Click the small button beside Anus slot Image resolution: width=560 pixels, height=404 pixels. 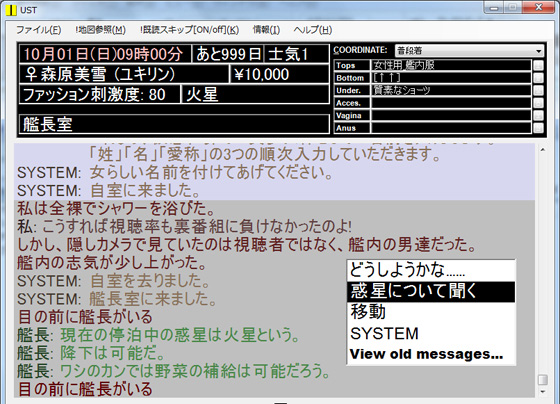coord(538,128)
